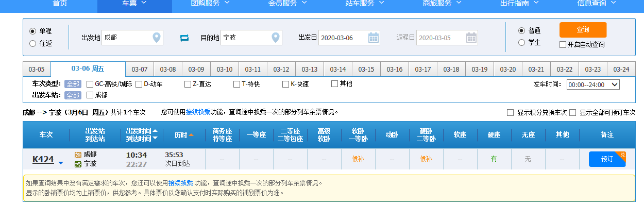Check K-快速 train type filter
The width and height of the screenshot is (644, 222).
tap(286, 84)
